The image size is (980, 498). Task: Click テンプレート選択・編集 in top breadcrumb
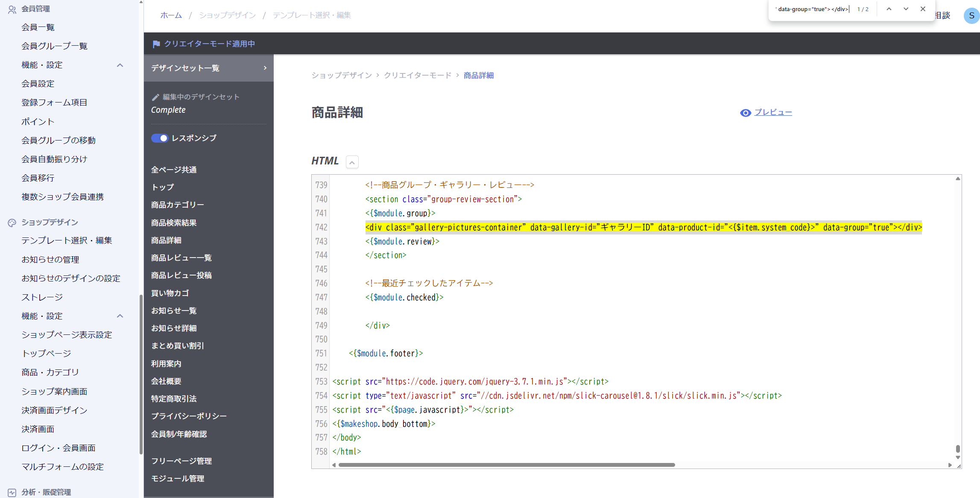[312, 15]
